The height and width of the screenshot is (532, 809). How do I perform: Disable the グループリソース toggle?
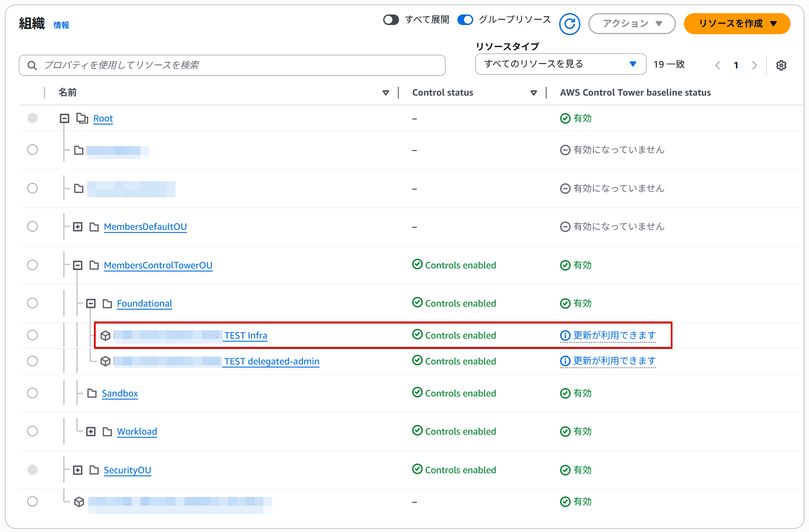coord(465,20)
